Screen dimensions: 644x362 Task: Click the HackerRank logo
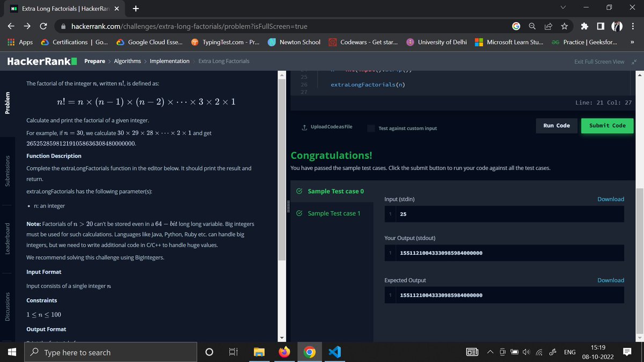point(42,61)
